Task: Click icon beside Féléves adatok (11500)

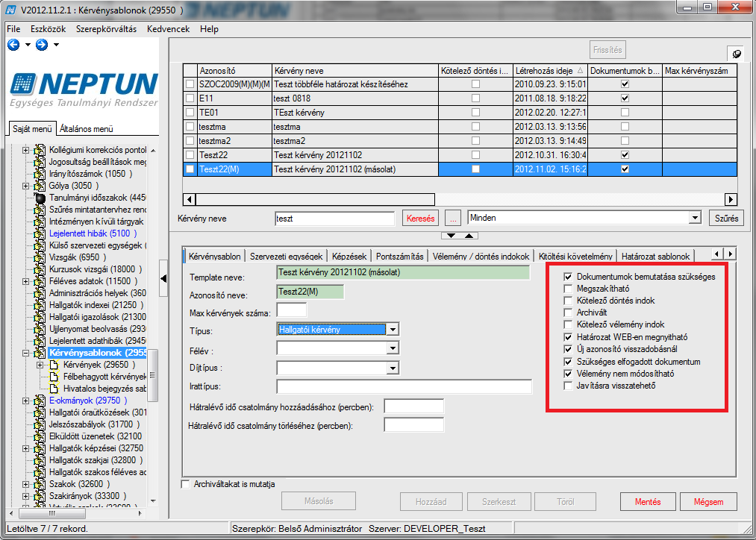Action: tap(40, 281)
